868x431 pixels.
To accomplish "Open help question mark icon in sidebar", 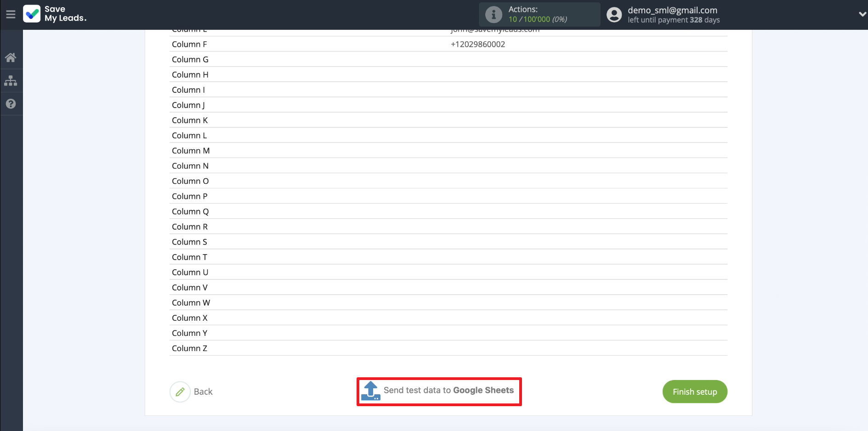I will 11,104.
